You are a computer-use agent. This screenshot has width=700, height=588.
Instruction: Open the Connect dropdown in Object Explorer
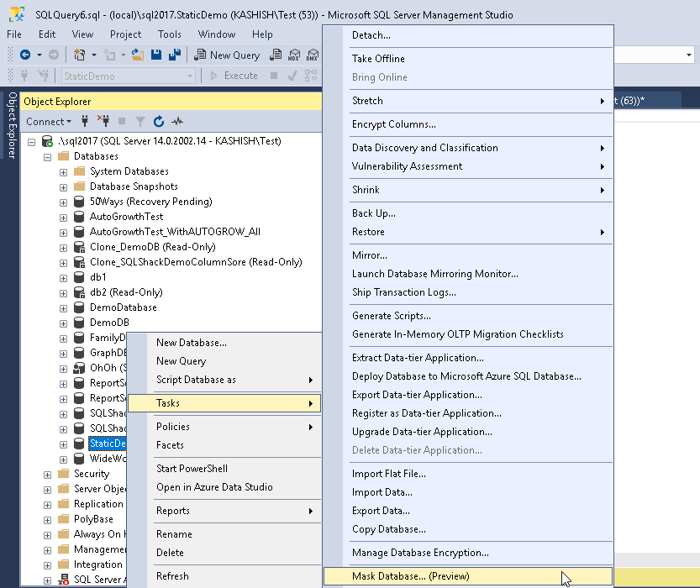49,122
